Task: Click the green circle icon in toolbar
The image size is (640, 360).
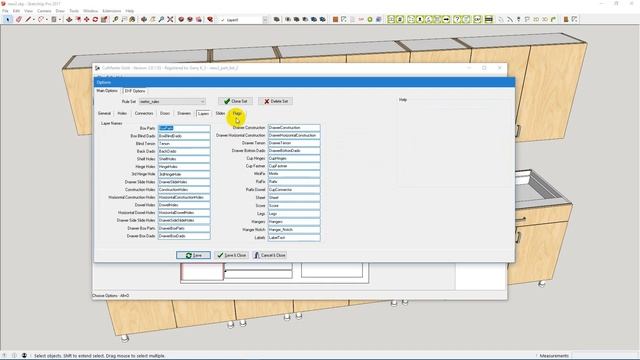Action: click(x=370, y=19)
